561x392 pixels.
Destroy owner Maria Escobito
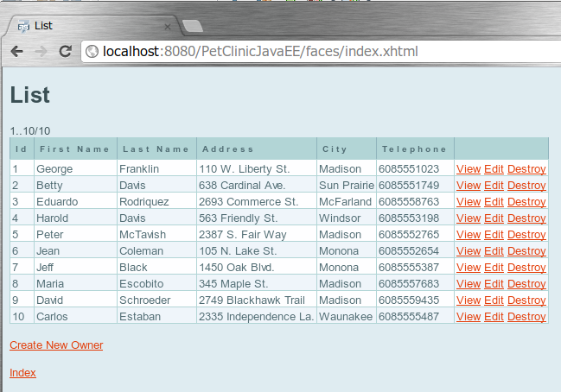click(x=526, y=284)
